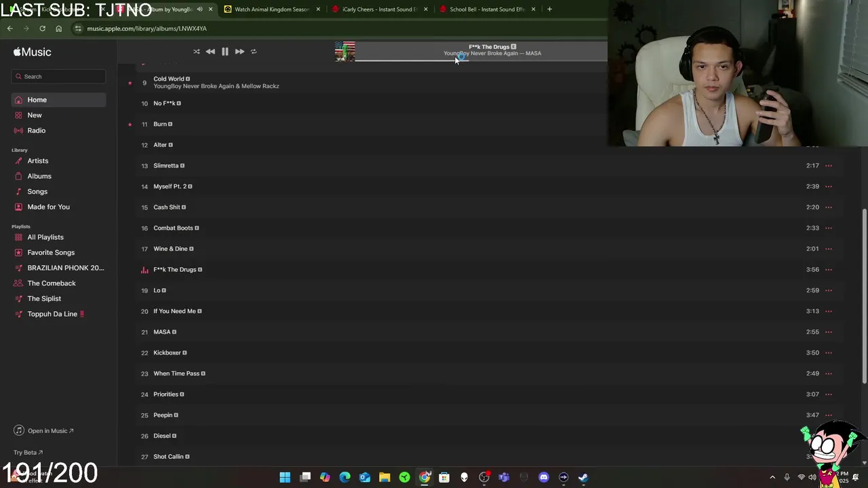This screenshot has width=868, height=488.
Task: Open more options for Myself Pt. 2
Action: (829, 186)
